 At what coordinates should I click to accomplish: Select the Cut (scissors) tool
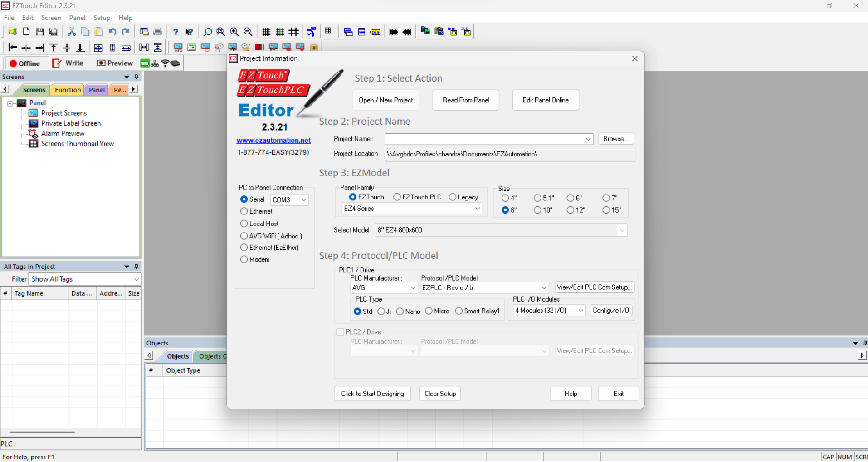72,31
